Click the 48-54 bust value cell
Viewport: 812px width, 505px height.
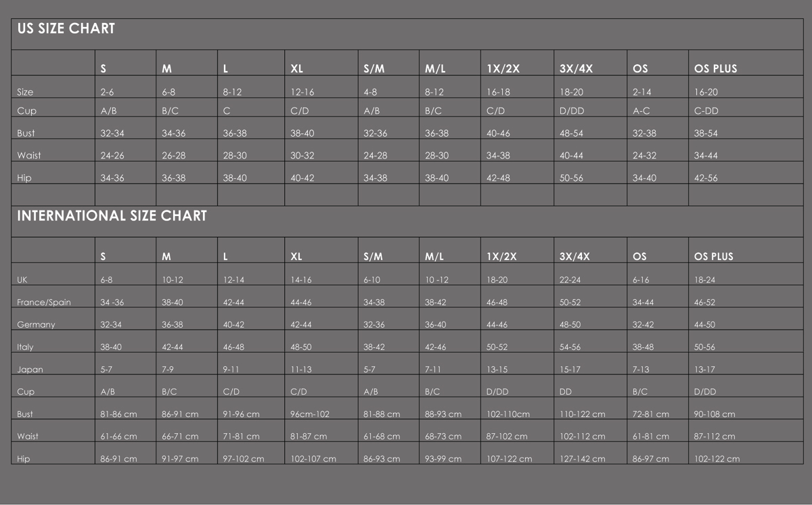[x=571, y=133]
